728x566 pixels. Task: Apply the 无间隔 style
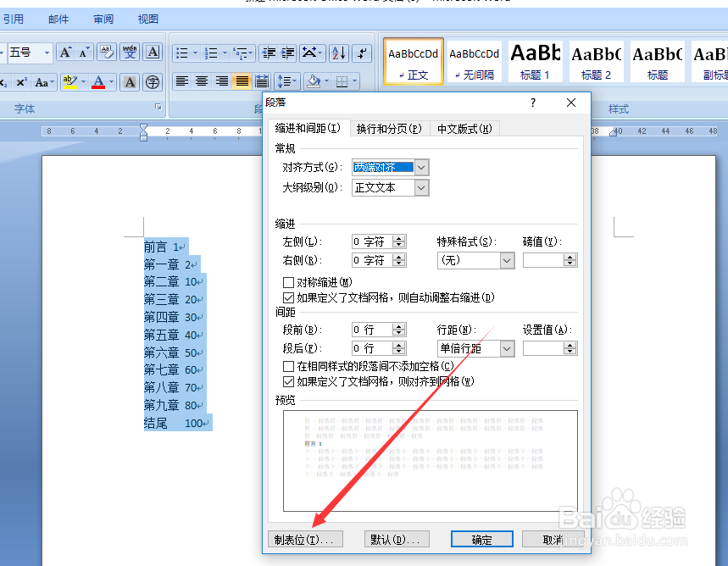pyautogui.click(x=474, y=61)
